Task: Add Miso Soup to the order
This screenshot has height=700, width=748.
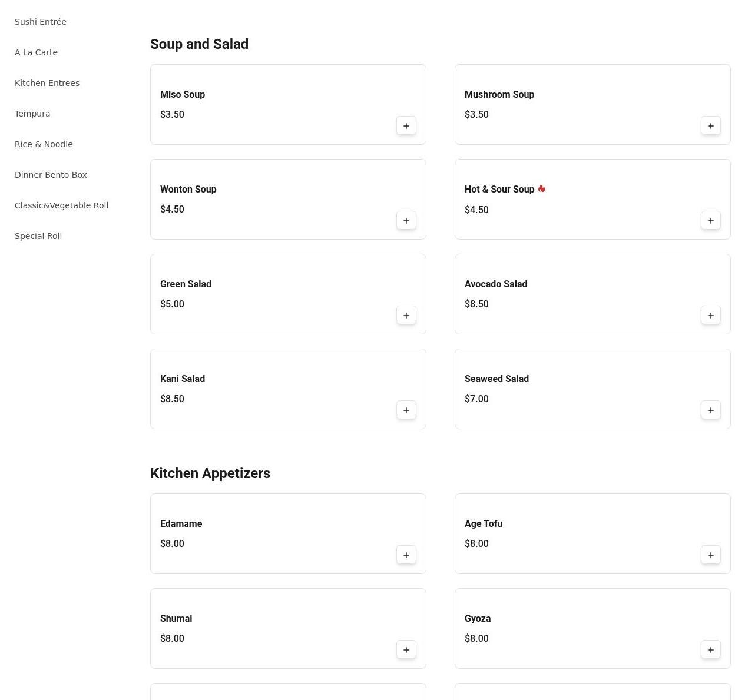Action: 406,126
